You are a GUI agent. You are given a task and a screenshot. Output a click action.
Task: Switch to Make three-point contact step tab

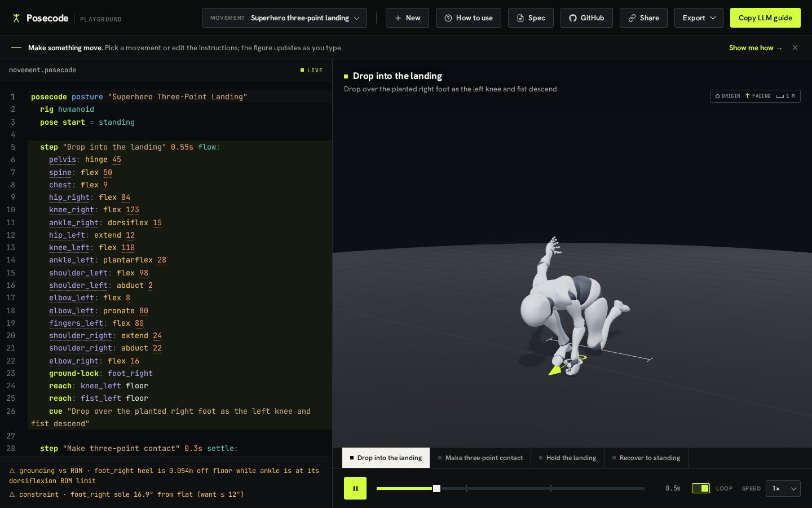(480, 458)
